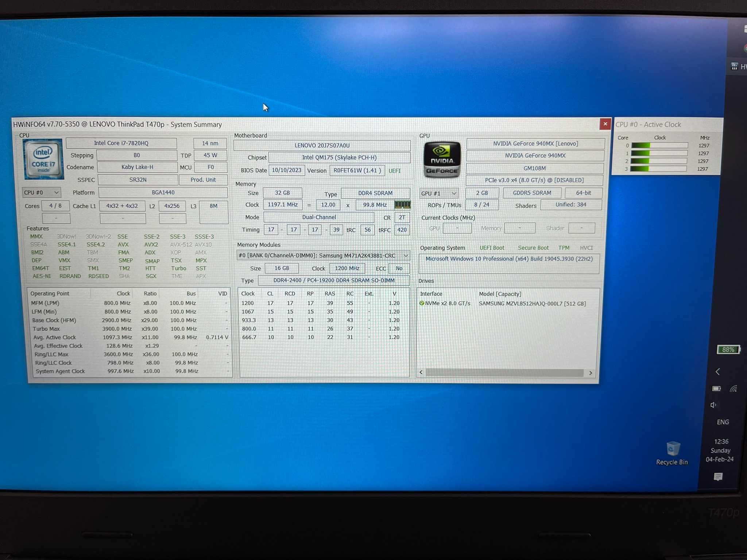747x560 pixels.
Task: Click the 933.3 memory timing row
Action: (324, 320)
